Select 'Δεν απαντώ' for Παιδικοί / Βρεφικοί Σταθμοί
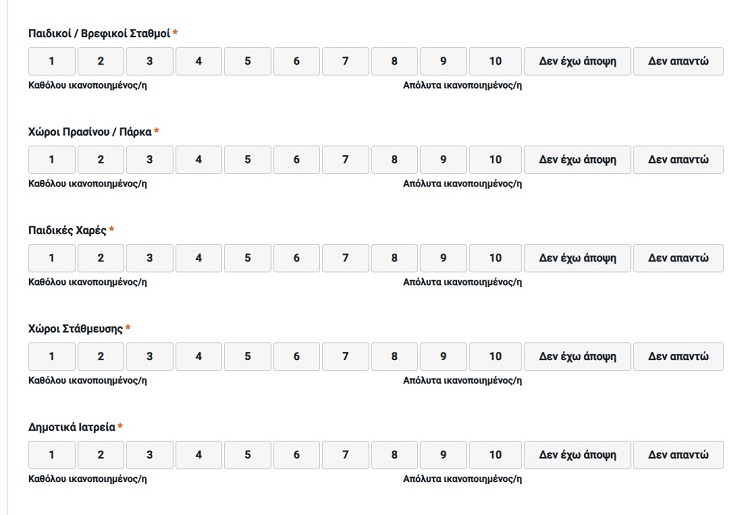This screenshot has height=515, width=744. click(678, 62)
